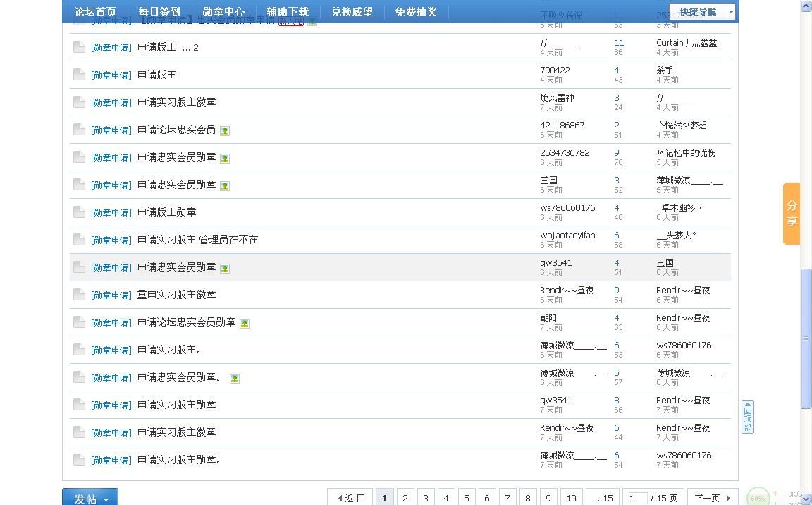Open the orange 分享 share side tab
Viewport: 812px width, 505px height.
pyautogui.click(x=792, y=214)
